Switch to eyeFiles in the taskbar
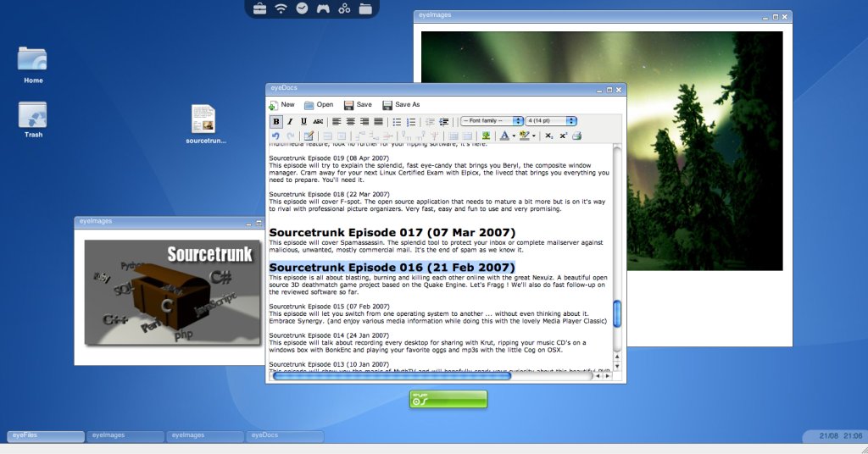The image size is (868, 454). pos(46,435)
